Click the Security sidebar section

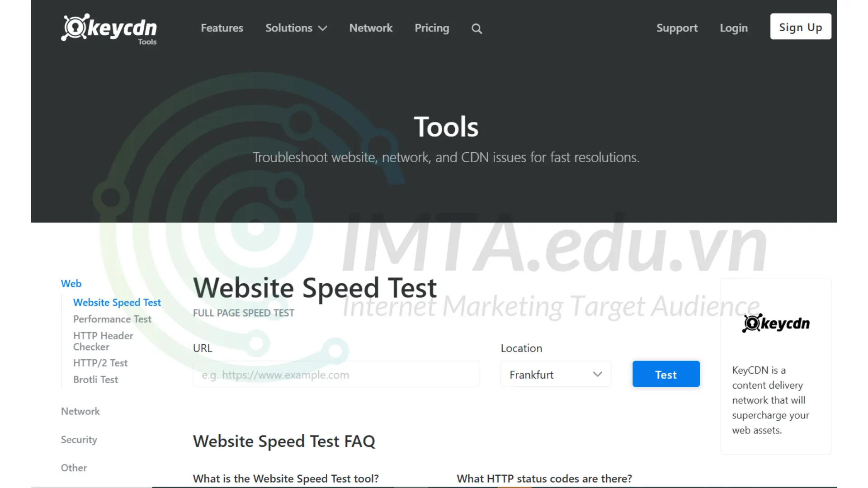click(x=79, y=439)
